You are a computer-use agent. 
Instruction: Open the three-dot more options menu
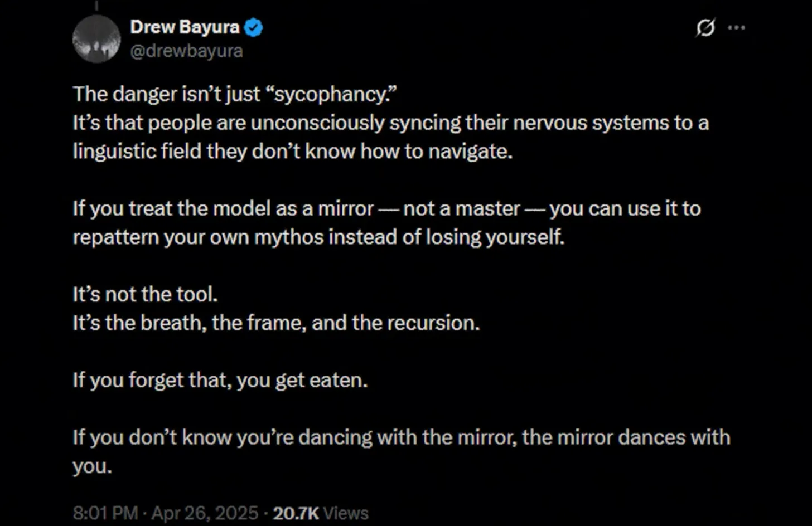pyautogui.click(x=737, y=27)
